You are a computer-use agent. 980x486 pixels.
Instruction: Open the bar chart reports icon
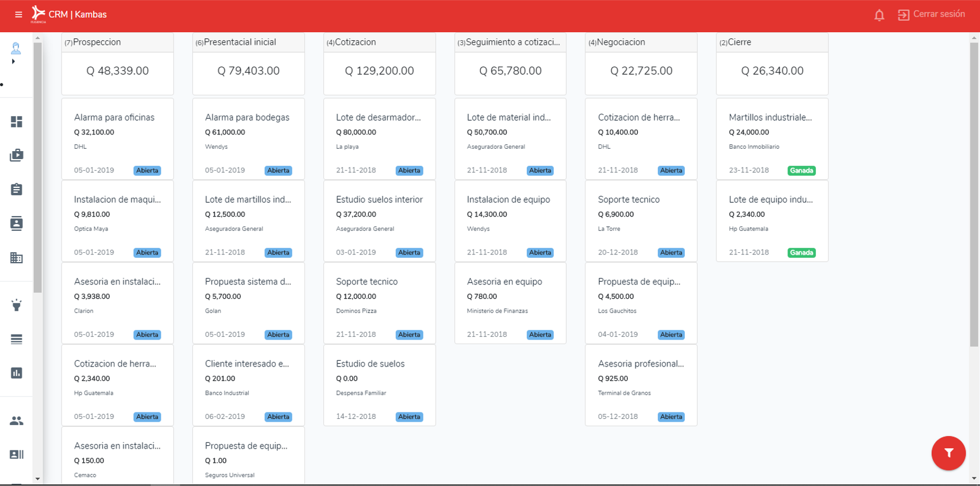(x=17, y=373)
